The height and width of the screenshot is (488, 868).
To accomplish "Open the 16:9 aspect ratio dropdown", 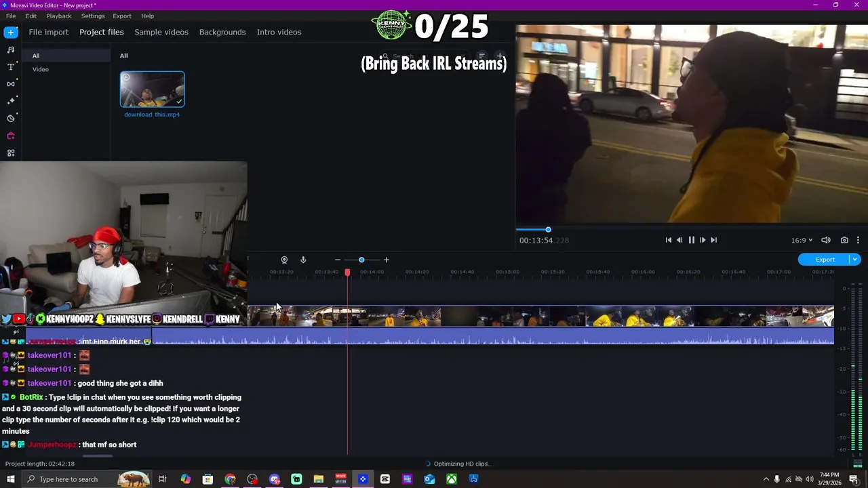I will (x=802, y=240).
